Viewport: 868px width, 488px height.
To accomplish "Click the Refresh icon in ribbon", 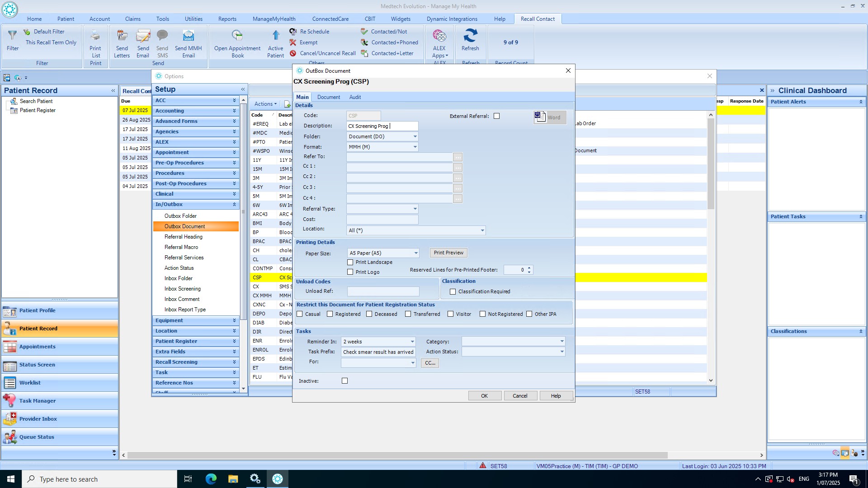I will (x=470, y=36).
